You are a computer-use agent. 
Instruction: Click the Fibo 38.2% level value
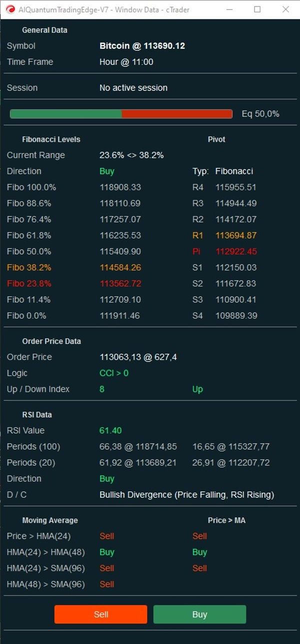[x=120, y=268]
